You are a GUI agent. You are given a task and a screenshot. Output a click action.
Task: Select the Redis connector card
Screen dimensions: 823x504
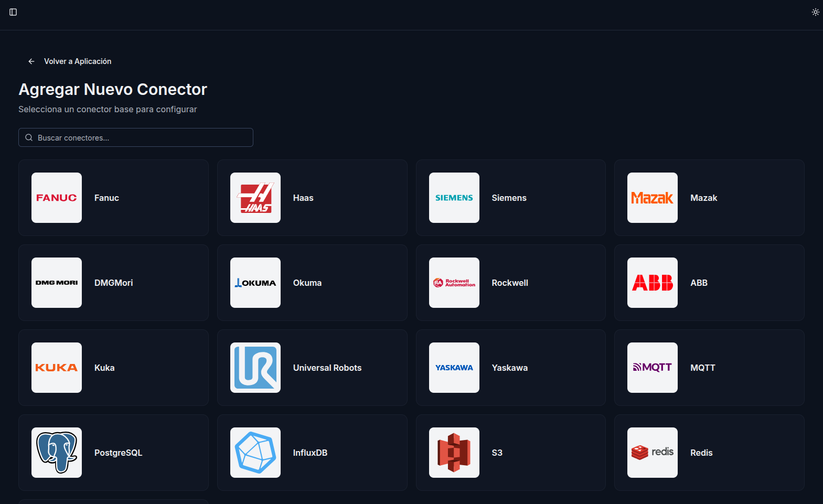tap(709, 453)
